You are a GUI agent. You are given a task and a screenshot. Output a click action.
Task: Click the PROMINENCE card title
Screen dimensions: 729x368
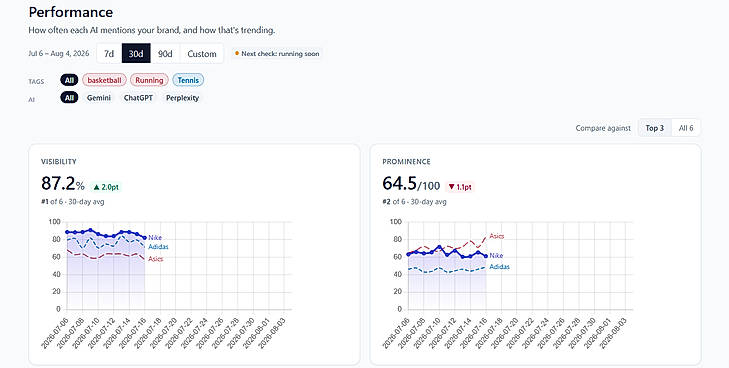click(x=406, y=162)
